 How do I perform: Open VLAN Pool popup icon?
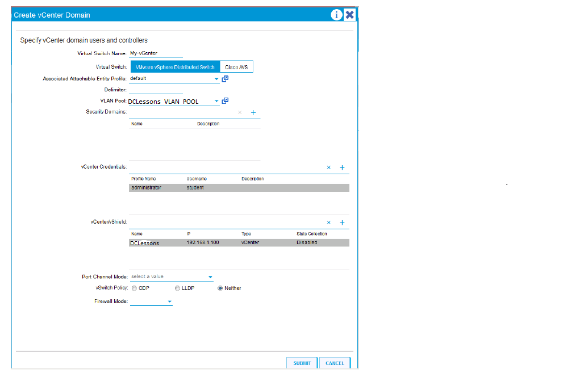[x=225, y=101]
